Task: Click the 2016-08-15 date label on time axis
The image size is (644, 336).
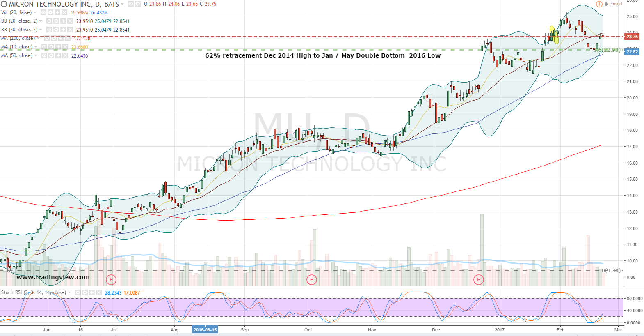Action: click(x=205, y=330)
